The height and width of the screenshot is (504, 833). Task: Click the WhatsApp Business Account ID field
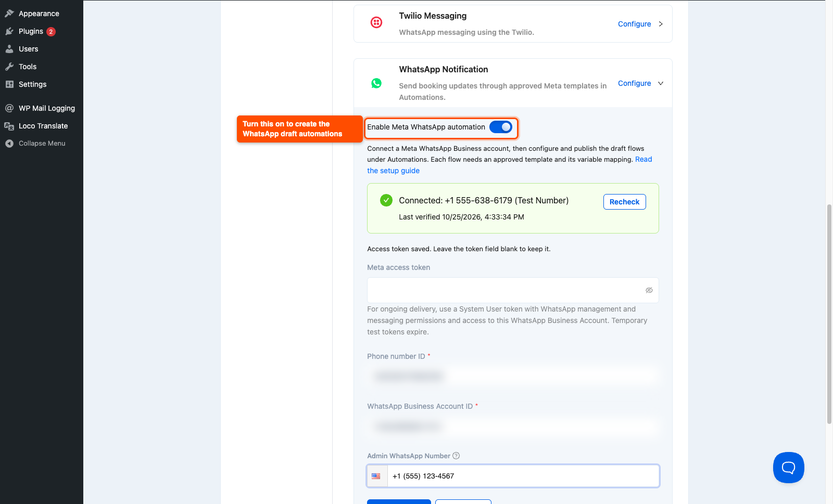[513, 427]
